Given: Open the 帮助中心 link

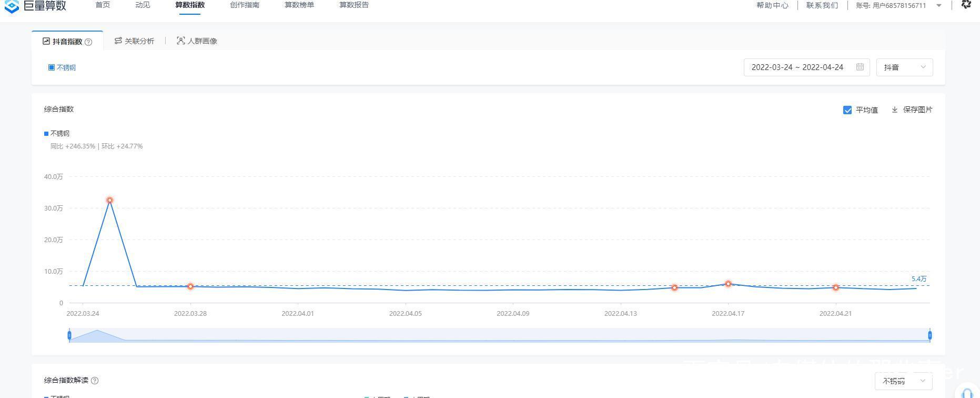Looking at the screenshot, I should (x=772, y=5).
